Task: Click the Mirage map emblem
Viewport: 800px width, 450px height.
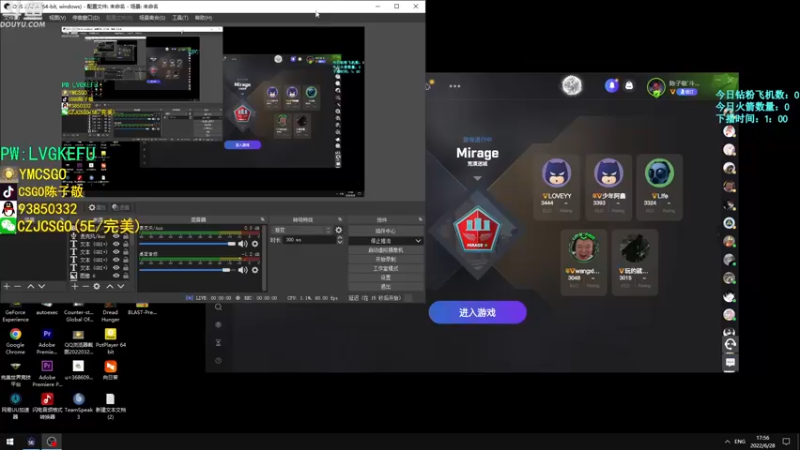Action: pyautogui.click(x=477, y=230)
